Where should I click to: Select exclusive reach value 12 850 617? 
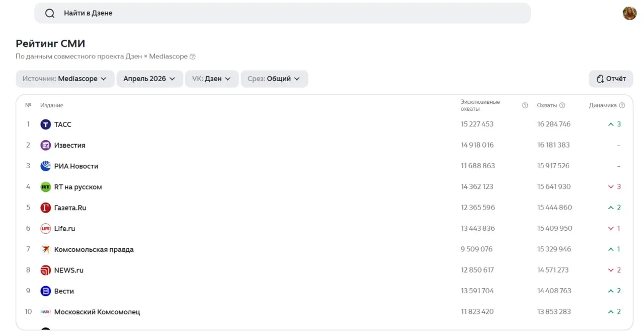pyautogui.click(x=477, y=270)
